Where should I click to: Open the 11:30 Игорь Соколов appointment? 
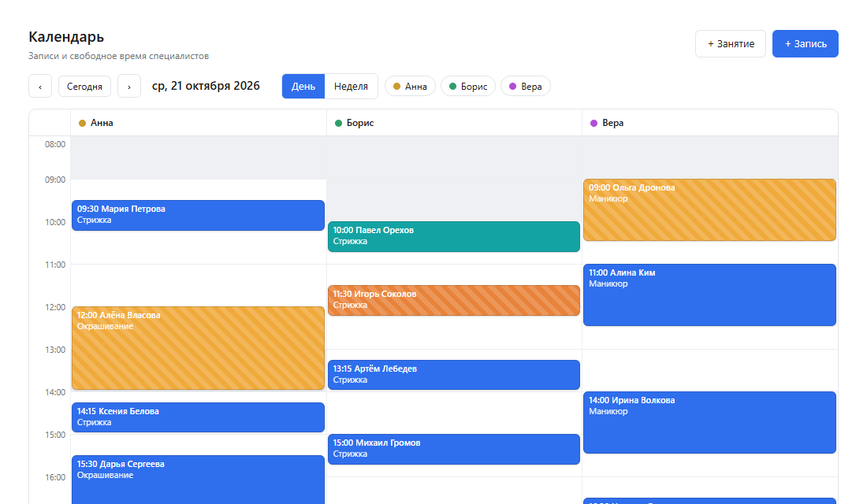(x=454, y=301)
